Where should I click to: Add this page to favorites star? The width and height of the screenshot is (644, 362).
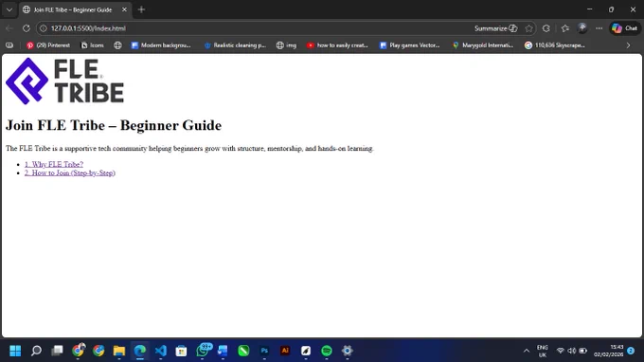point(529,28)
